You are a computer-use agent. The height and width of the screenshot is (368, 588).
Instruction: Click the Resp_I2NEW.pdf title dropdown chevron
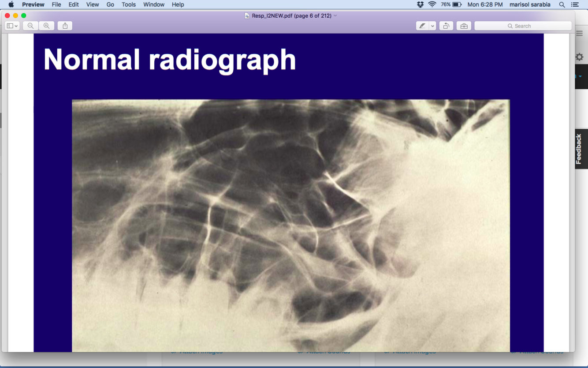(335, 15)
